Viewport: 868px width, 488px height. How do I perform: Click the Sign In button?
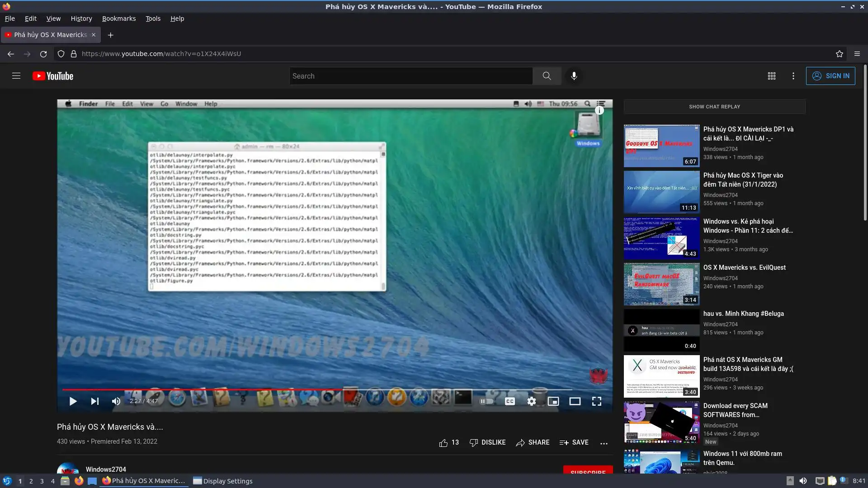pyautogui.click(x=830, y=76)
